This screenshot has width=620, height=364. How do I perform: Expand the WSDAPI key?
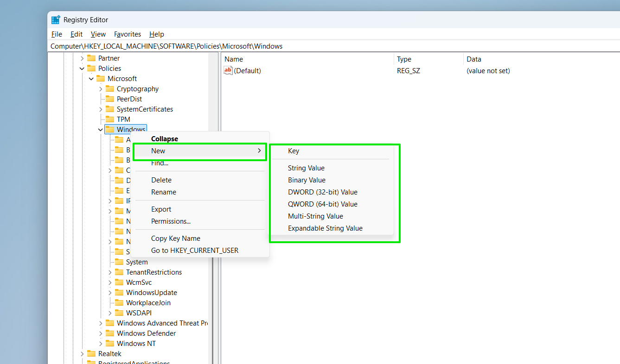110,313
